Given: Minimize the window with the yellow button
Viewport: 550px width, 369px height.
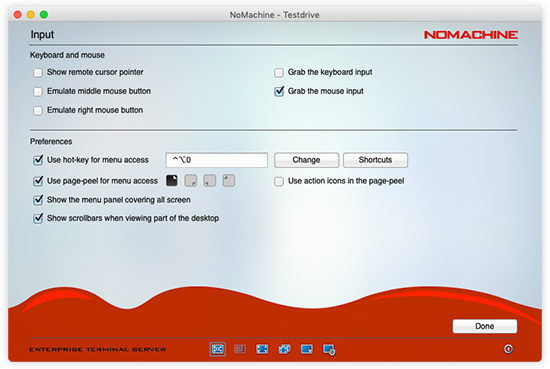Looking at the screenshot, I should click(31, 14).
